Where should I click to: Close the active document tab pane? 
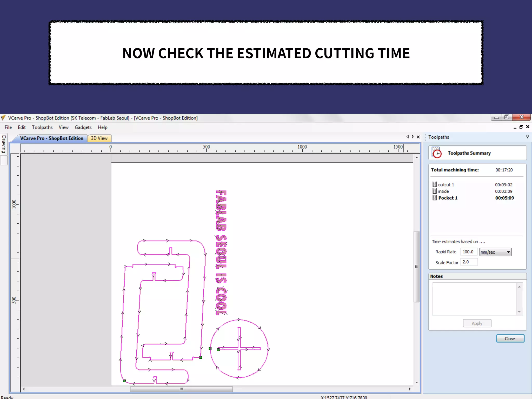click(418, 137)
